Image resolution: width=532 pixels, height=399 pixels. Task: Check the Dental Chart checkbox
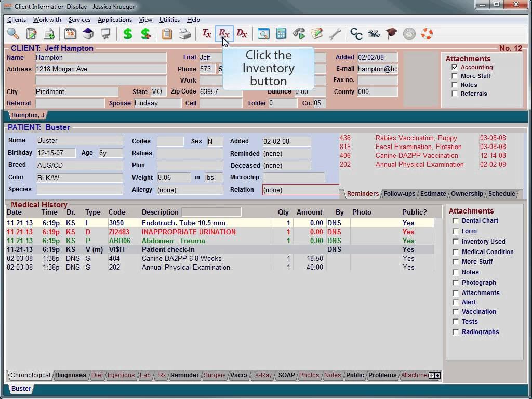tap(456, 220)
